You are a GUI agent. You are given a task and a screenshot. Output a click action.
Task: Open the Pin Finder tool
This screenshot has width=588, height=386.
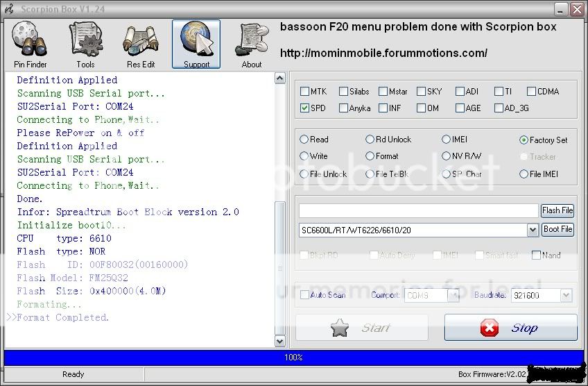click(x=30, y=45)
